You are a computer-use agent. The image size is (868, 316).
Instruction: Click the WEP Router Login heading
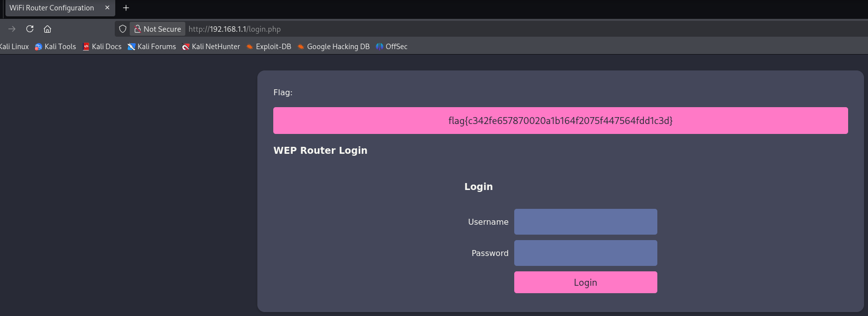pyautogui.click(x=320, y=150)
